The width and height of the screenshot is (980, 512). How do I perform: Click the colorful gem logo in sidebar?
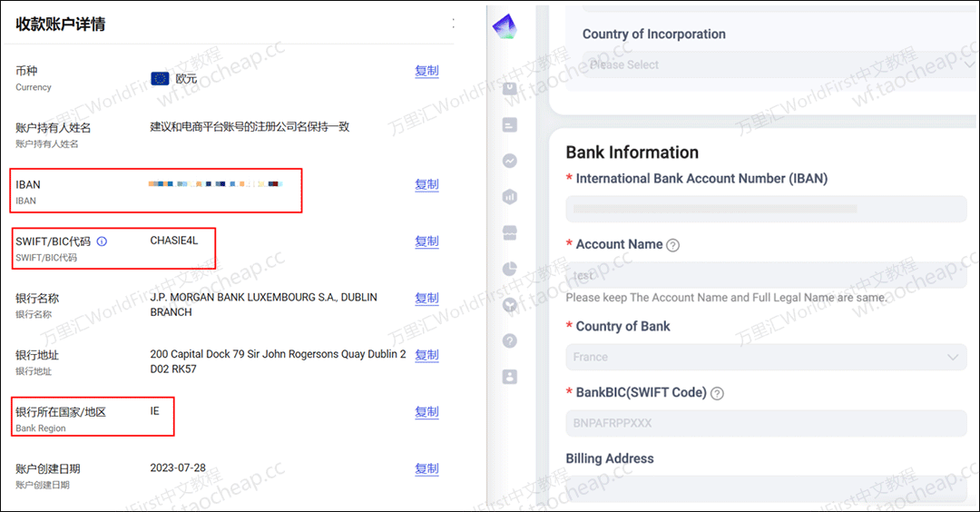(505, 26)
